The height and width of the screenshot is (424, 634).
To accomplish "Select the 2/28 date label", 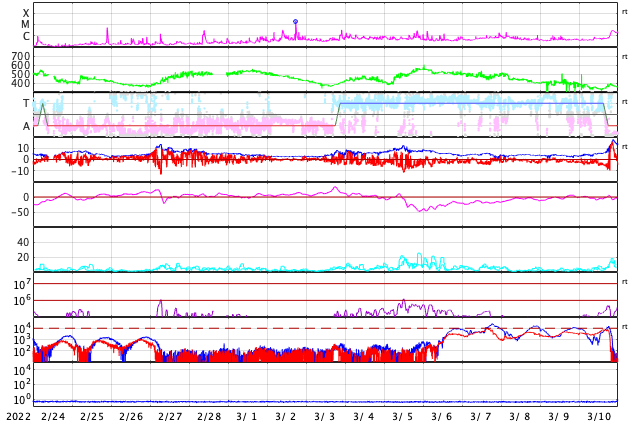I will click(209, 417).
